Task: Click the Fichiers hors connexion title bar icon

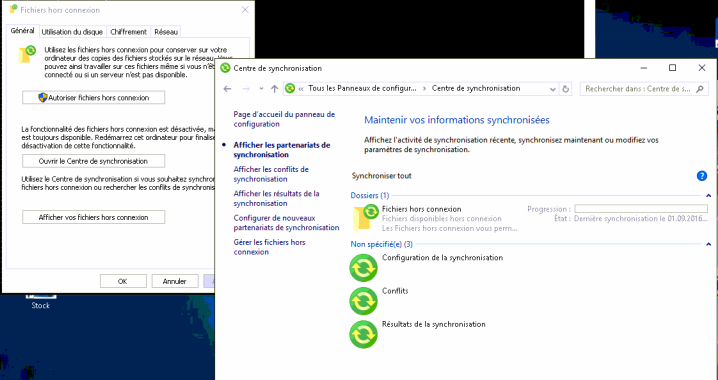Action: point(13,10)
